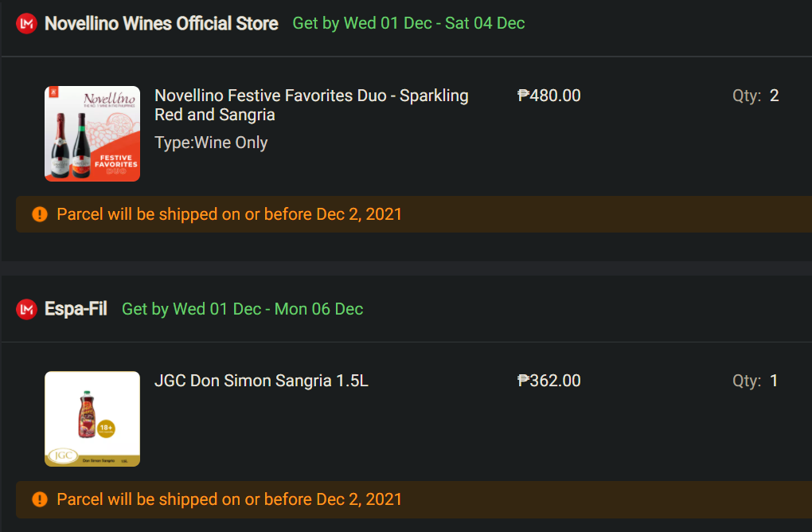The height and width of the screenshot is (532, 812).
Task: Click the LazMall icon beside Espa-Fil
Action: 26,309
